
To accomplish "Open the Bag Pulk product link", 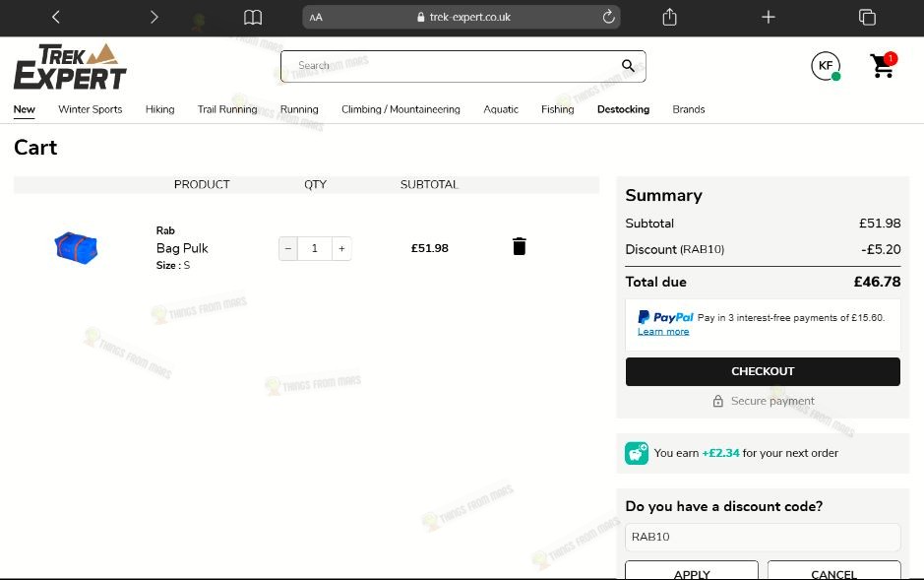I will [x=182, y=248].
